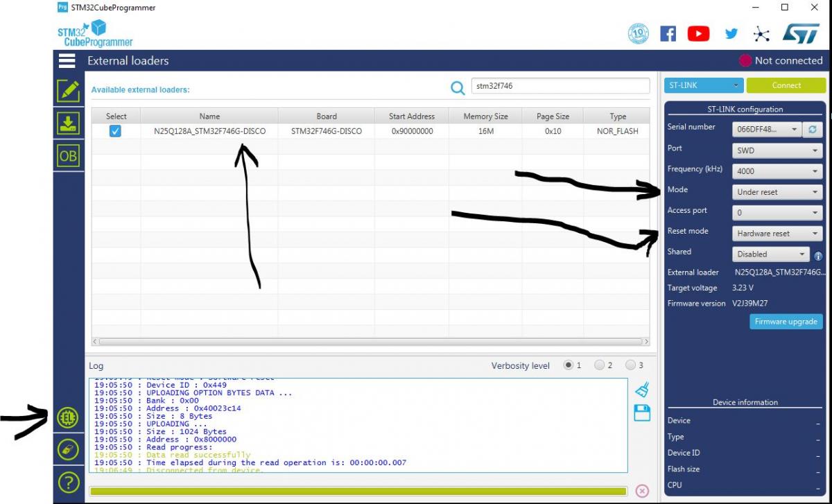This screenshot has height=504, width=832.
Task: Open External Loaders page in sidebar
Action: point(68,417)
